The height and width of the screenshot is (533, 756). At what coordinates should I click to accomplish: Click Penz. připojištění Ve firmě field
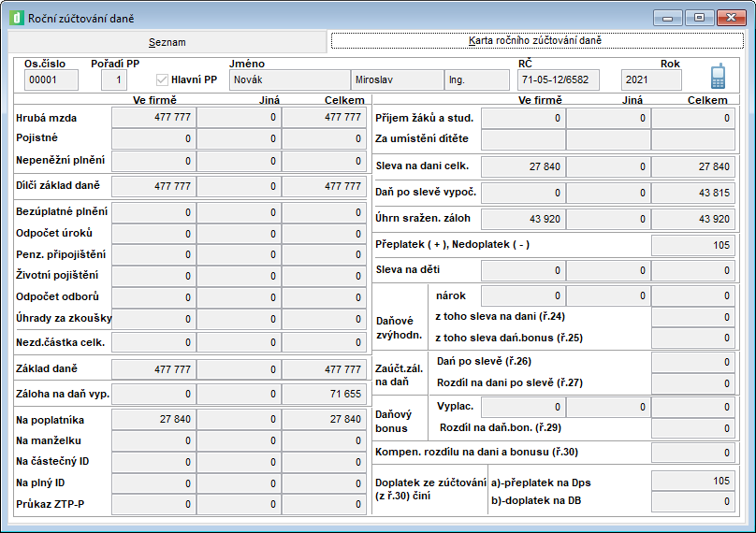(153, 254)
